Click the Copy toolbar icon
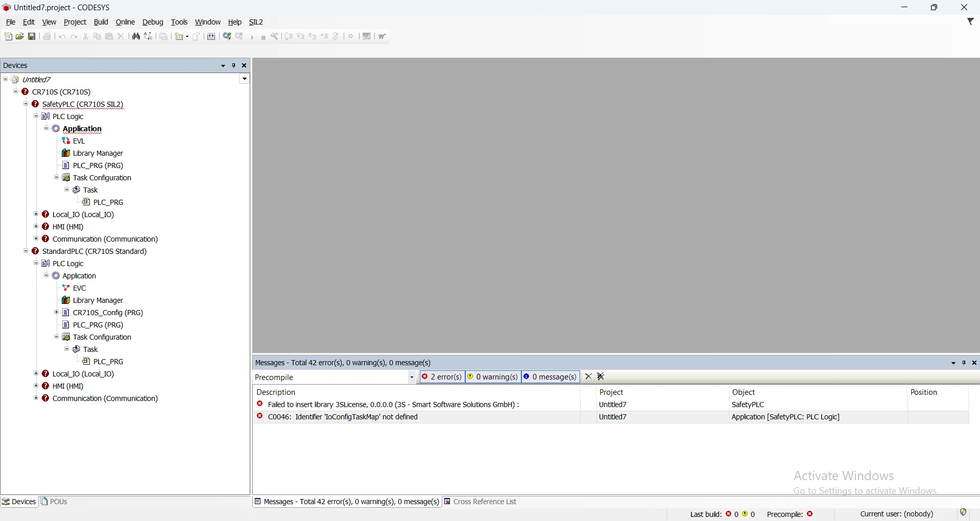980x521 pixels. pyautogui.click(x=98, y=36)
